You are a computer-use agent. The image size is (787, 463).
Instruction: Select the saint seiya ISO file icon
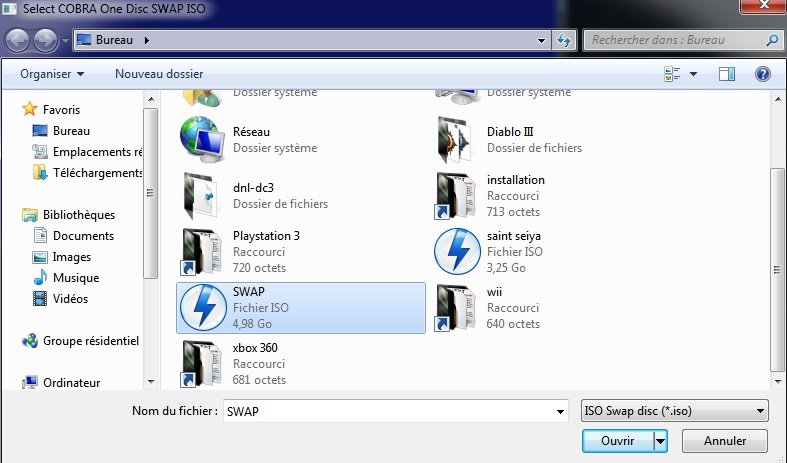457,251
